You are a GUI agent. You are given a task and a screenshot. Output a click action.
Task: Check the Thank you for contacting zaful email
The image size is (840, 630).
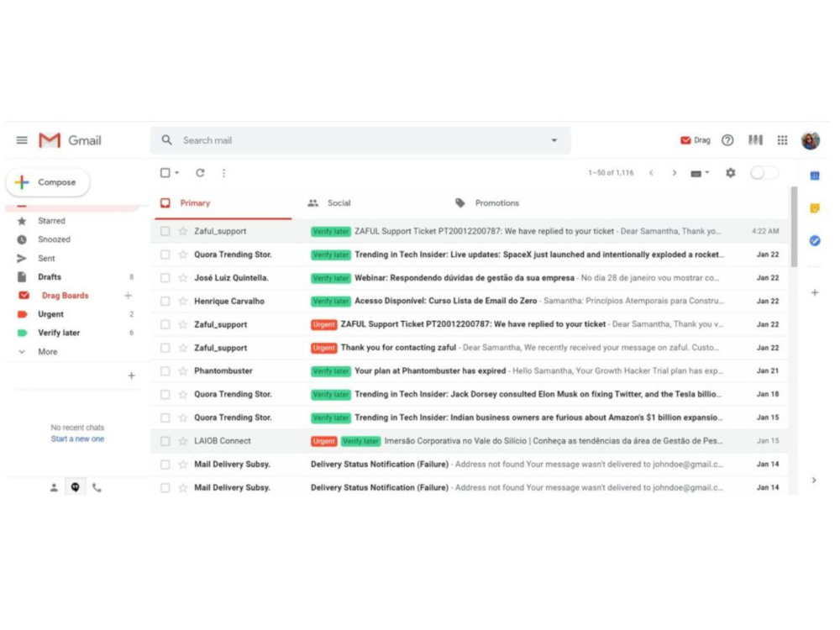coord(165,348)
